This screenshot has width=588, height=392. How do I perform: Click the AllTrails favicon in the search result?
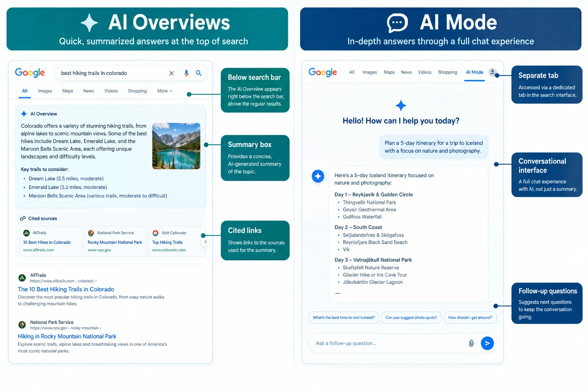pyautogui.click(x=22, y=278)
